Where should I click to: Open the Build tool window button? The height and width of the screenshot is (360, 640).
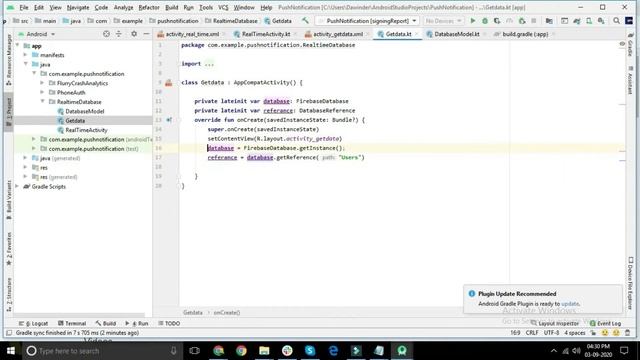106,323
